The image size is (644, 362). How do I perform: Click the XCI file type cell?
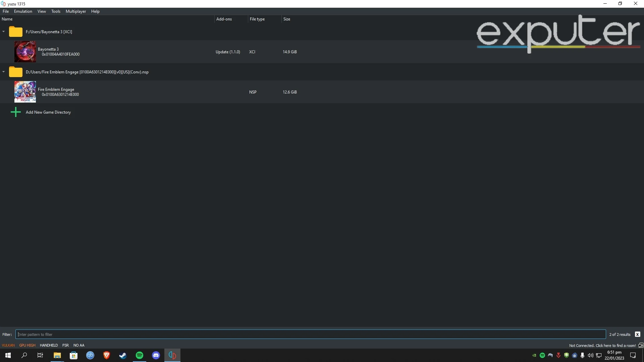[252, 52]
